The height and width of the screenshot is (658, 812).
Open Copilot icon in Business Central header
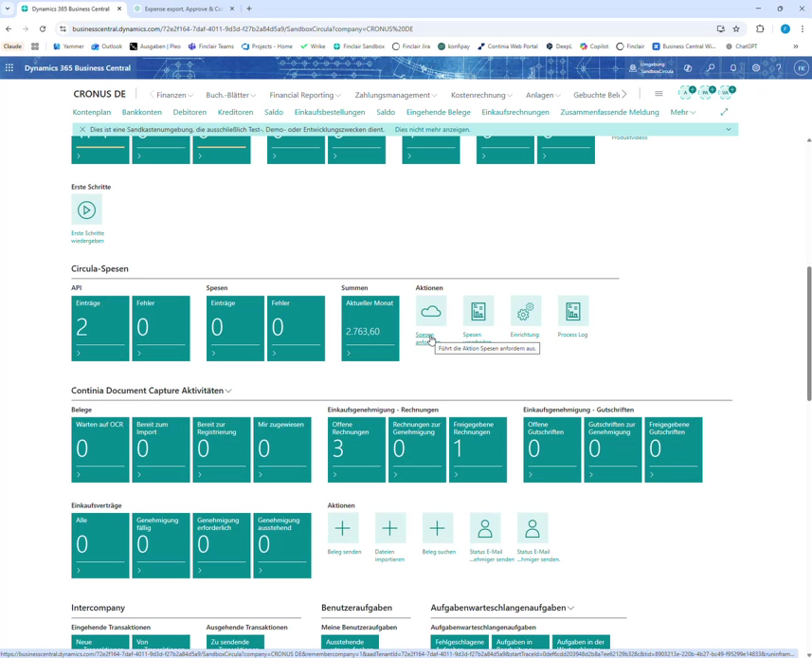(x=688, y=68)
